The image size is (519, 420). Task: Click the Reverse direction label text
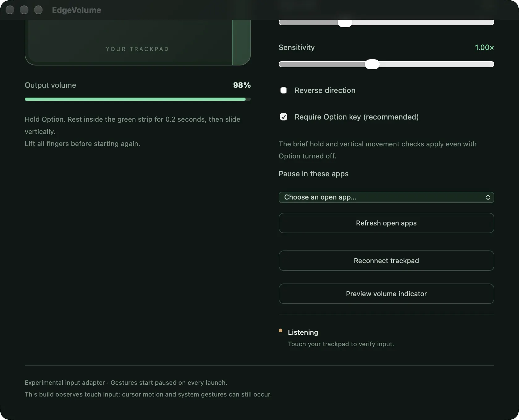(x=325, y=90)
